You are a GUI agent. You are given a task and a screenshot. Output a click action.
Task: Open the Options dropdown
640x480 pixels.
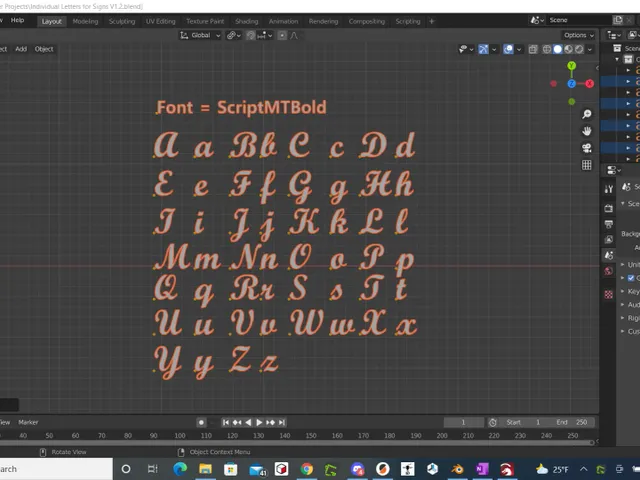pyautogui.click(x=578, y=35)
